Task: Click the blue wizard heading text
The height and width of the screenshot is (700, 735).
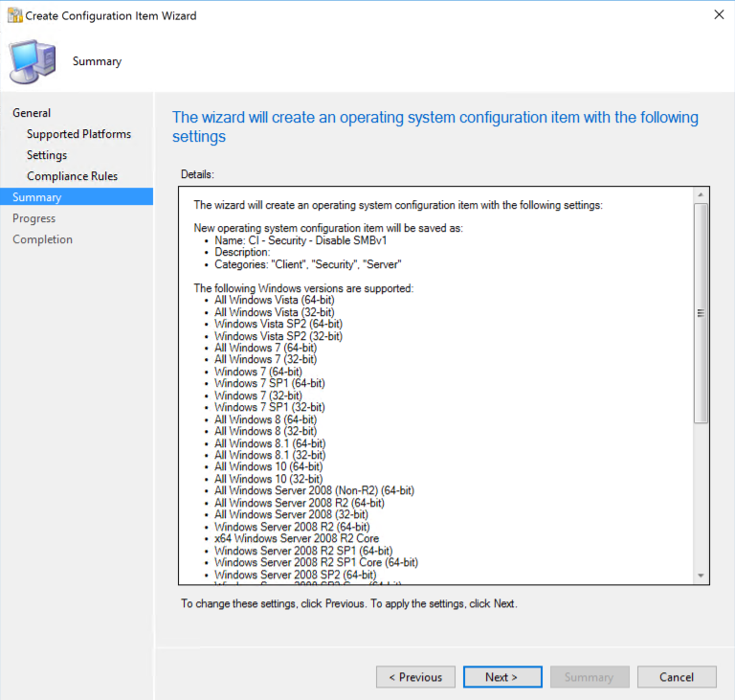Action: [435, 126]
